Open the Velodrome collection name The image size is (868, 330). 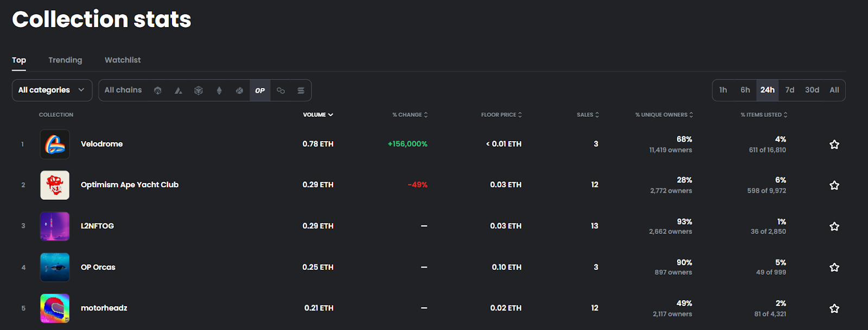[102, 144]
